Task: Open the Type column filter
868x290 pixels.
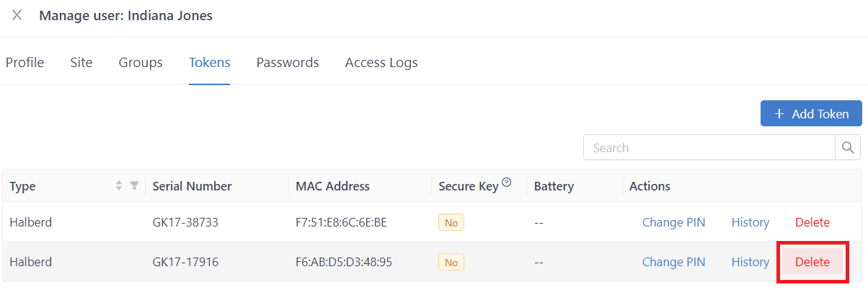Action: [134, 186]
